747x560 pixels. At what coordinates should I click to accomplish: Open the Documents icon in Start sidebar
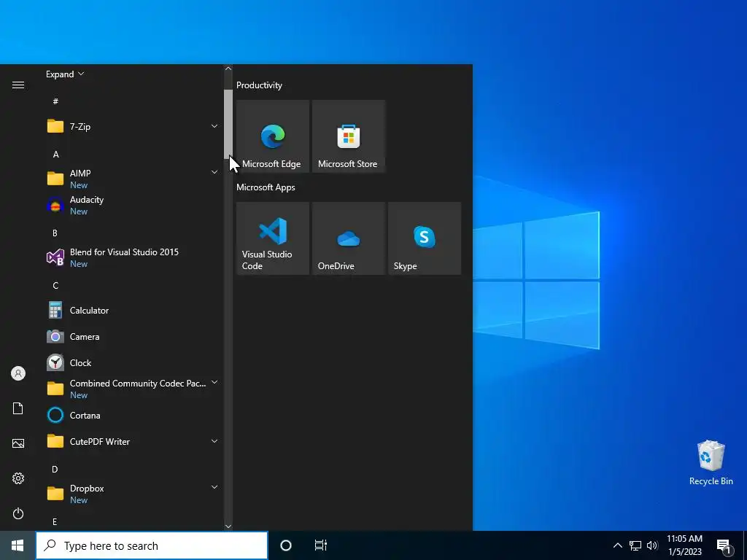pos(18,408)
